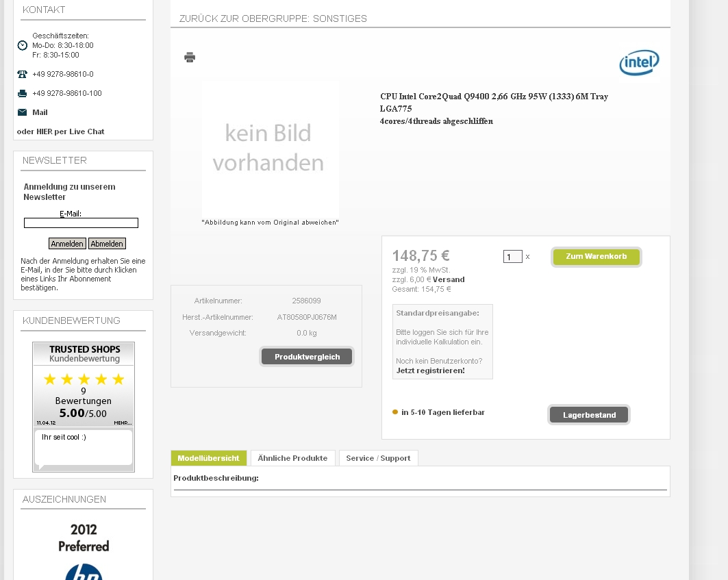728x580 pixels.
Task: Click the '2012 Preferred' award text
Action: pos(84,538)
